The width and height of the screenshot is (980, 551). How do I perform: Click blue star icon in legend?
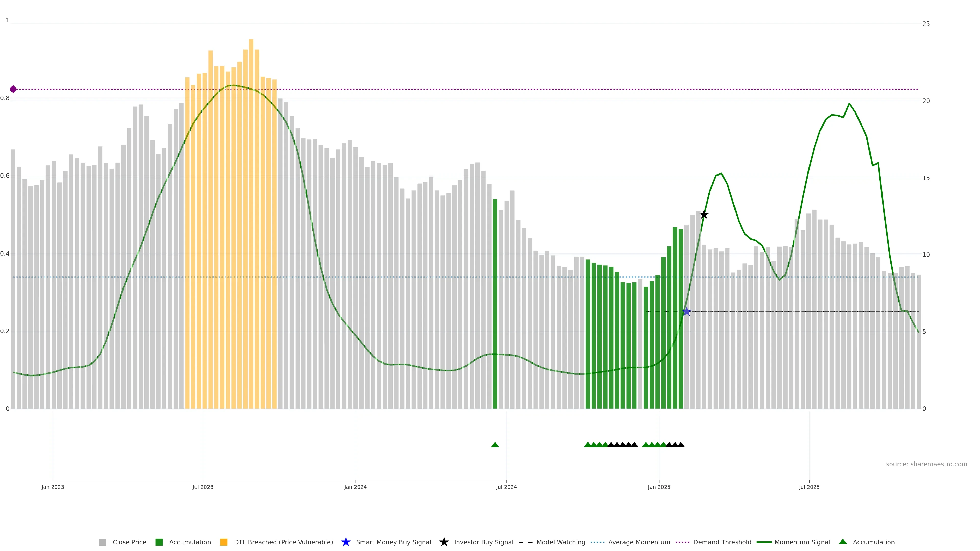[346, 542]
